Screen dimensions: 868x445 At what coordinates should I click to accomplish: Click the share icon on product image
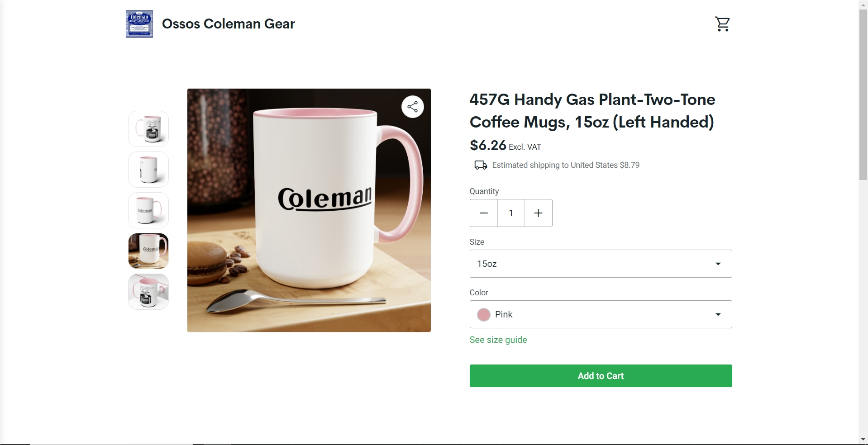tap(412, 107)
